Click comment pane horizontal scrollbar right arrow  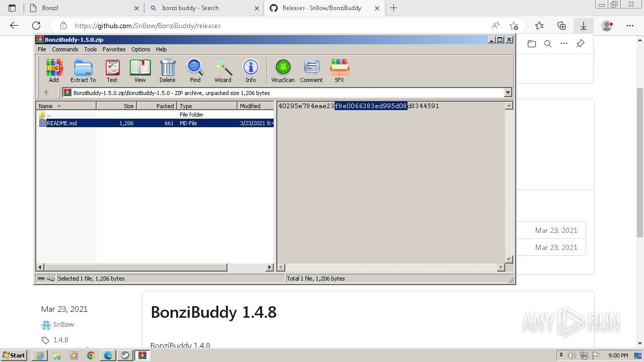tap(501, 267)
